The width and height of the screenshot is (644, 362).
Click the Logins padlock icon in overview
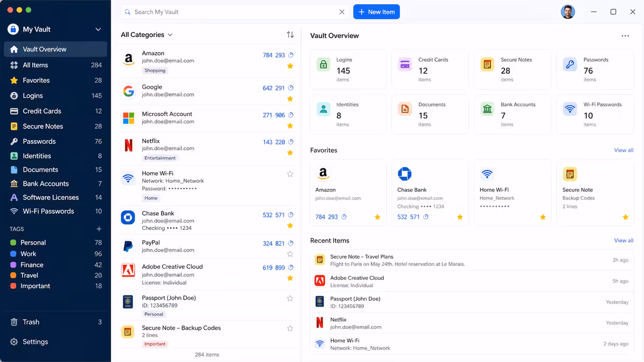click(323, 65)
